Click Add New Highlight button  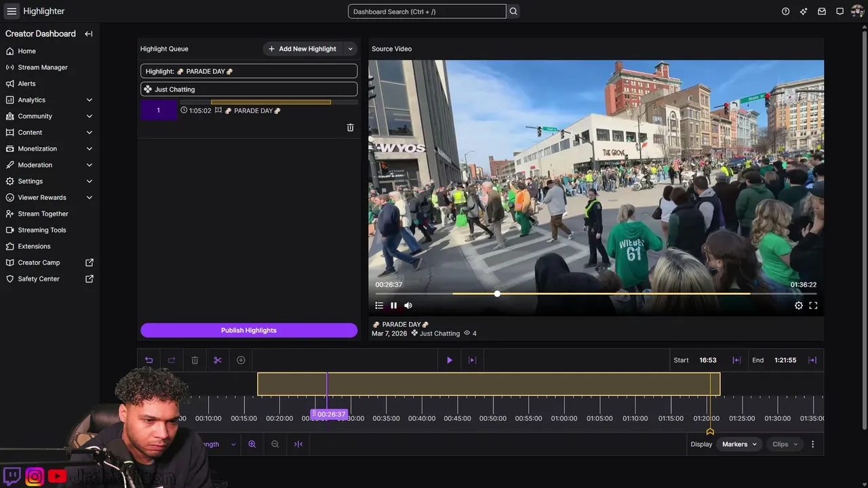point(302,49)
